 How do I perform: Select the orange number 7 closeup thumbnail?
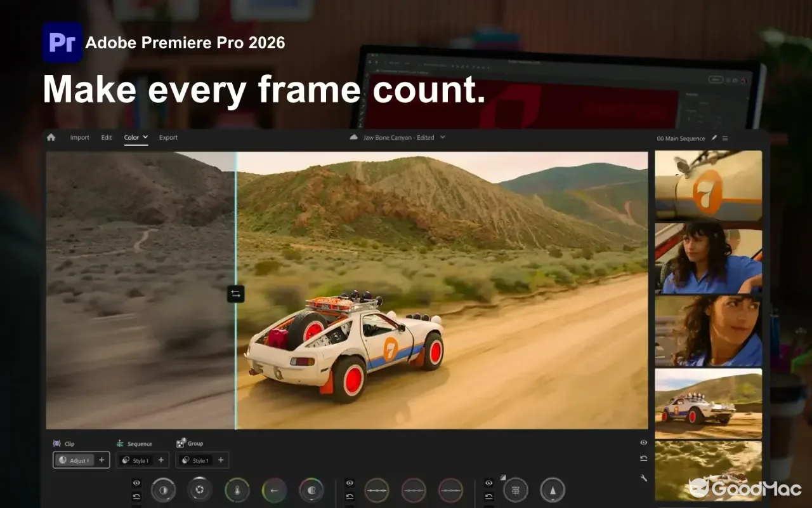(x=709, y=185)
